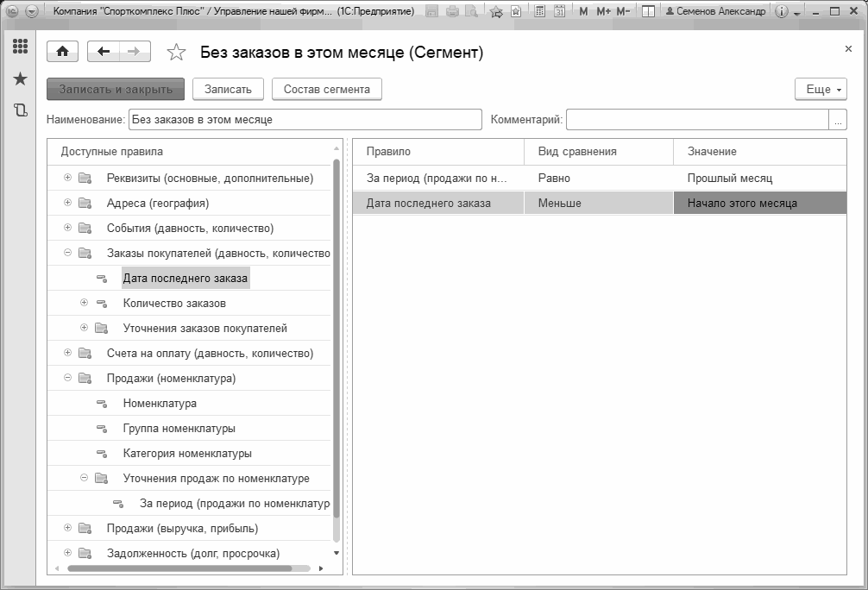This screenshot has height=590, width=868.
Task: Click Состав сегмента button
Action: (x=327, y=89)
